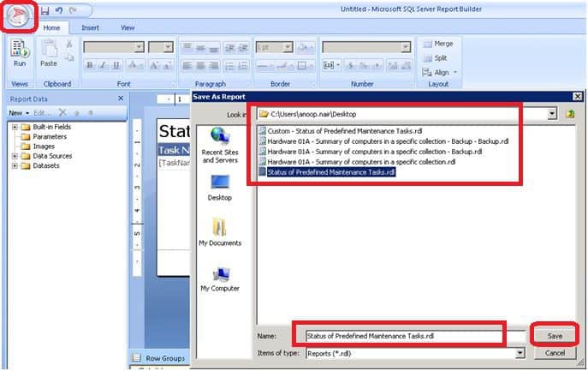
Task: Select Parameters folder in Report Data tree
Action: [x=50, y=137]
